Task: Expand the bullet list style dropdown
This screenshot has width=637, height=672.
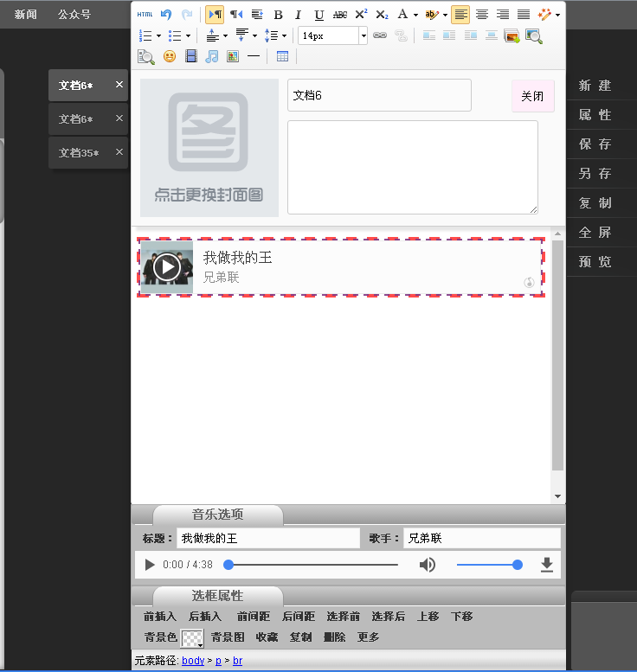Action: point(188,36)
